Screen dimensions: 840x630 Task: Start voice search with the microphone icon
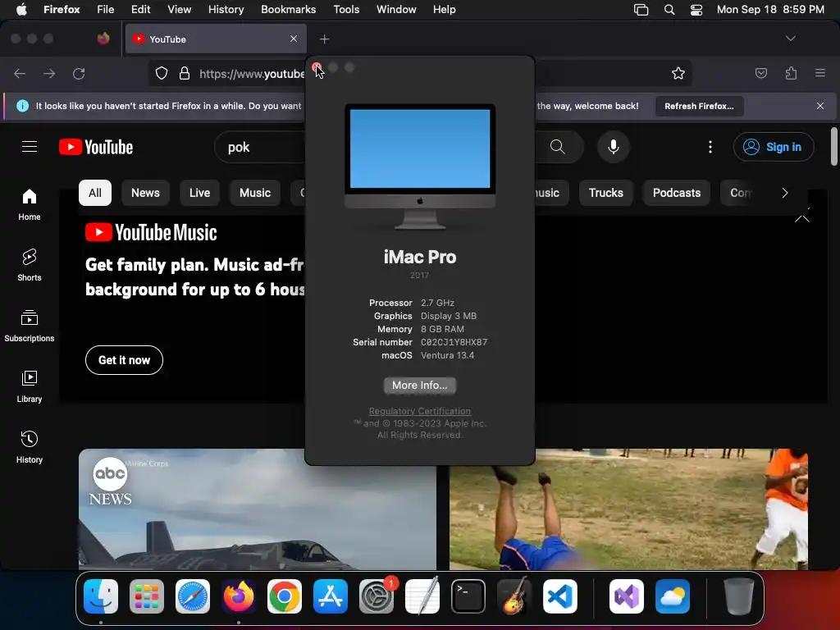pos(614,147)
